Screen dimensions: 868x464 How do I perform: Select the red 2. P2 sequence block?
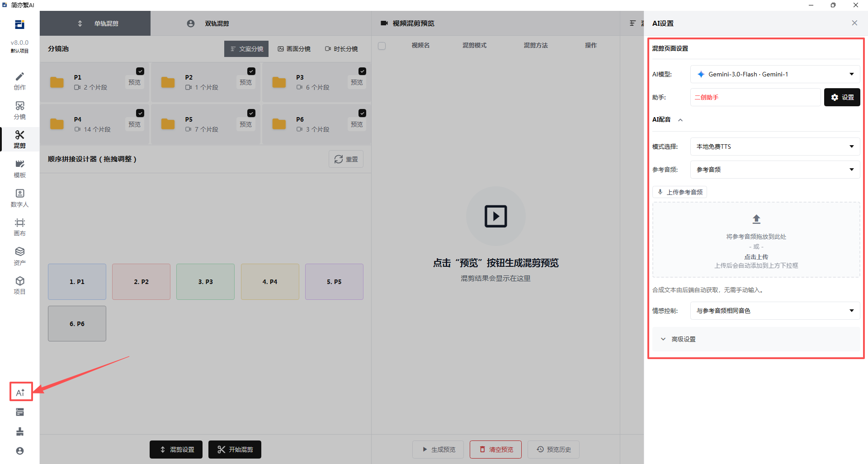pyautogui.click(x=141, y=282)
